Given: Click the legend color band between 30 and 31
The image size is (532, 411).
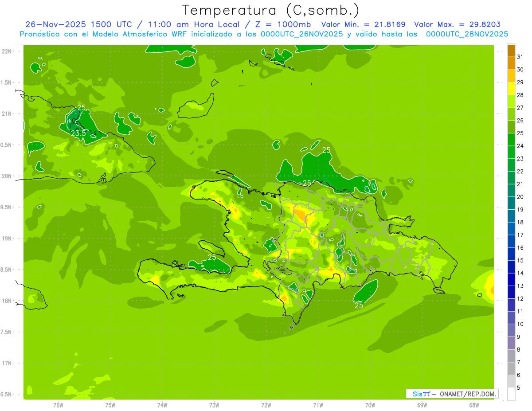Looking at the screenshot, I should point(511,63).
